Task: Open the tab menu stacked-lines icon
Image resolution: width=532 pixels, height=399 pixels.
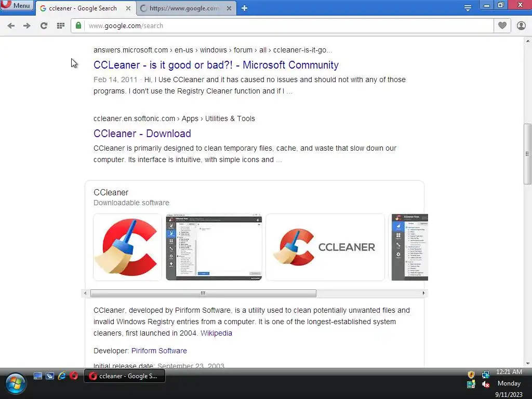Action: 468,8
